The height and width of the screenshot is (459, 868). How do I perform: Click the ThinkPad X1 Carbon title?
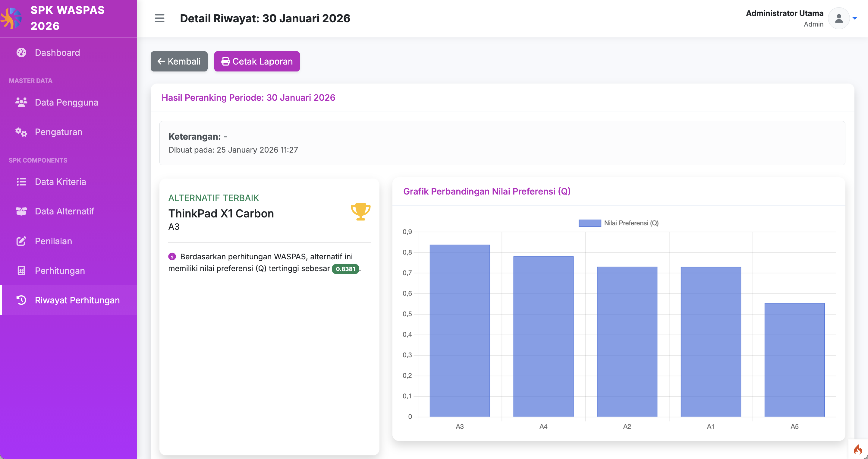[221, 214]
